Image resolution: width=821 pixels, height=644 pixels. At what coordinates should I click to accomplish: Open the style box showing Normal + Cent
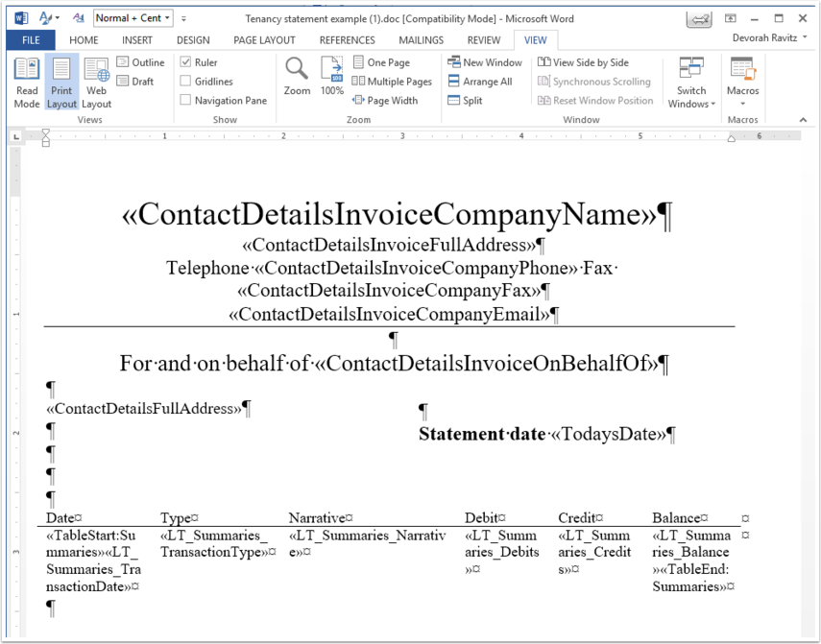[133, 18]
